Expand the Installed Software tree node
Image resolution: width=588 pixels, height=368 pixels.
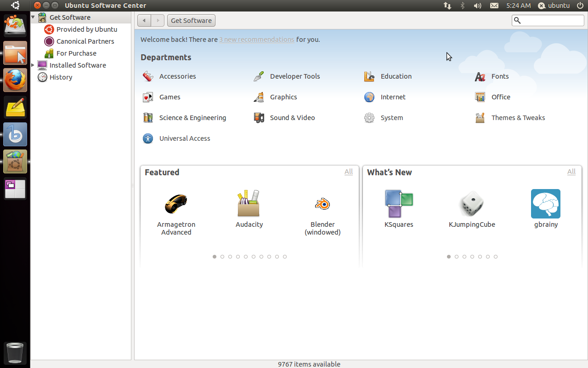(33, 65)
